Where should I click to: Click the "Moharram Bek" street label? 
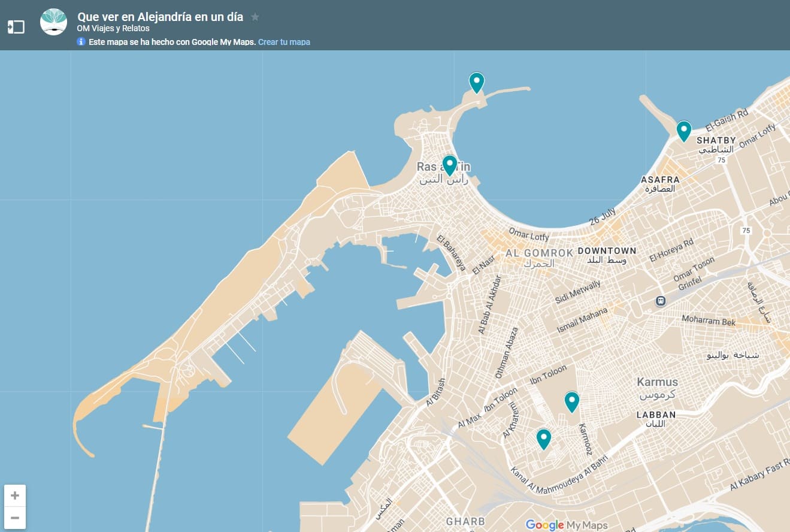pos(709,321)
